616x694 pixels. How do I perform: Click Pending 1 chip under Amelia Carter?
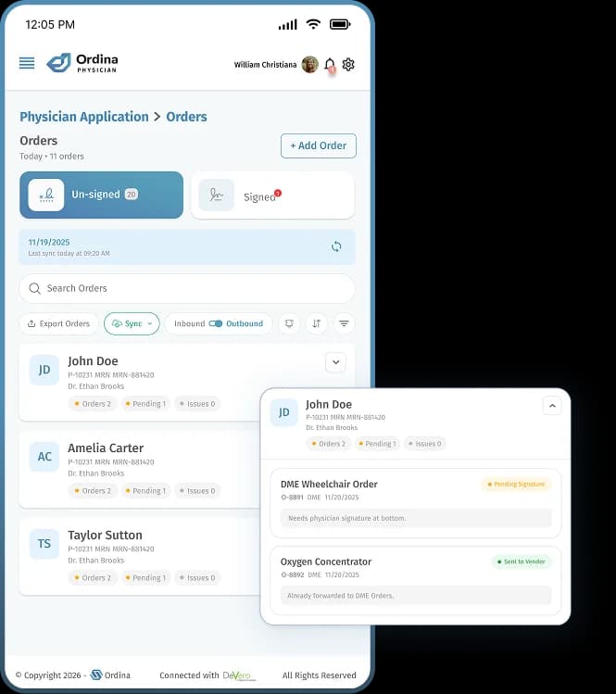click(146, 491)
